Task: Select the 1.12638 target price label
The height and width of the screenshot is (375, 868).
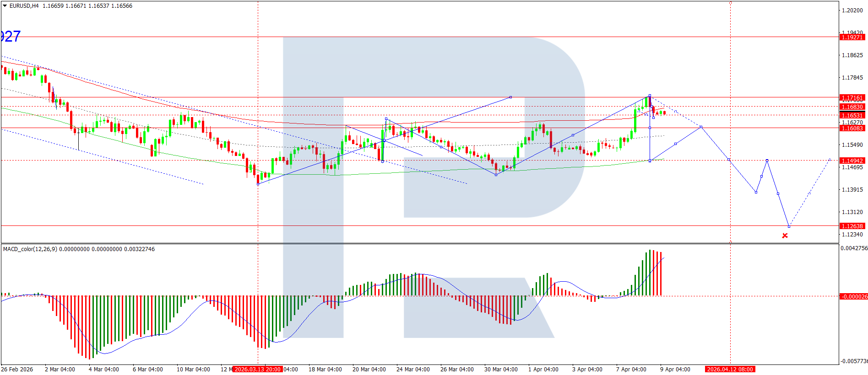Action: [852, 226]
